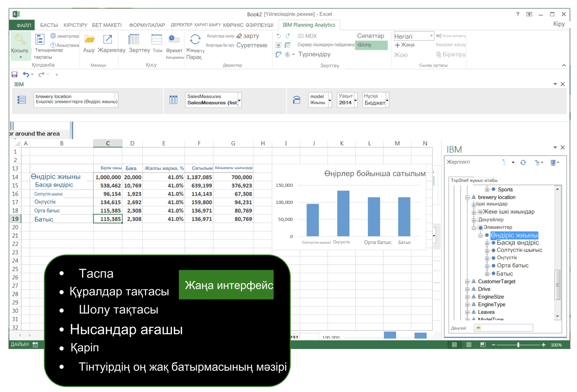
Task: Select the Орта батыс tree item
Action: [x=512, y=265]
